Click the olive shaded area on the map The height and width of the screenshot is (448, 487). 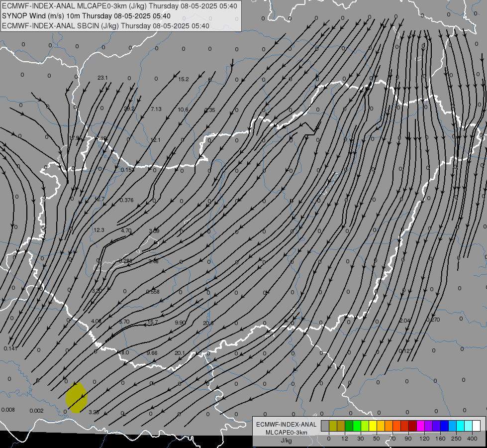(x=77, y=398)
